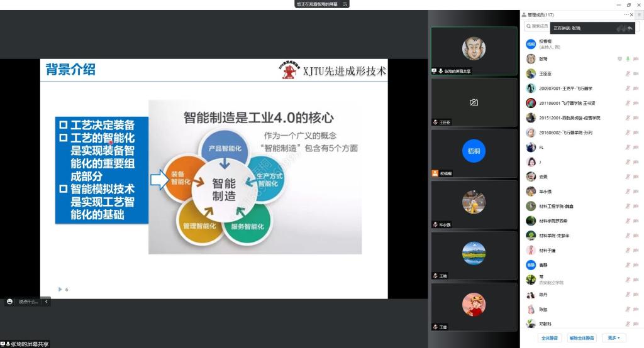The width and height of the screenshot is (644, 348).
Task: Select the 梧桐 blue avatar video tile
Action: pos(474,151)
